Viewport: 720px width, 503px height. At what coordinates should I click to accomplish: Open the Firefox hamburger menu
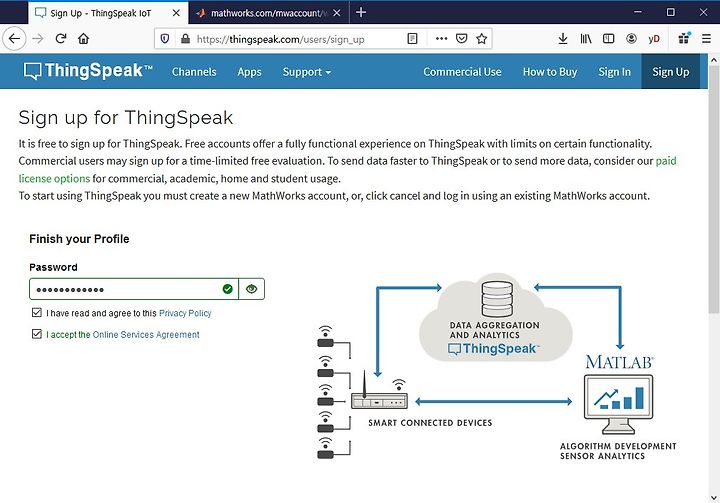(706, 39)
